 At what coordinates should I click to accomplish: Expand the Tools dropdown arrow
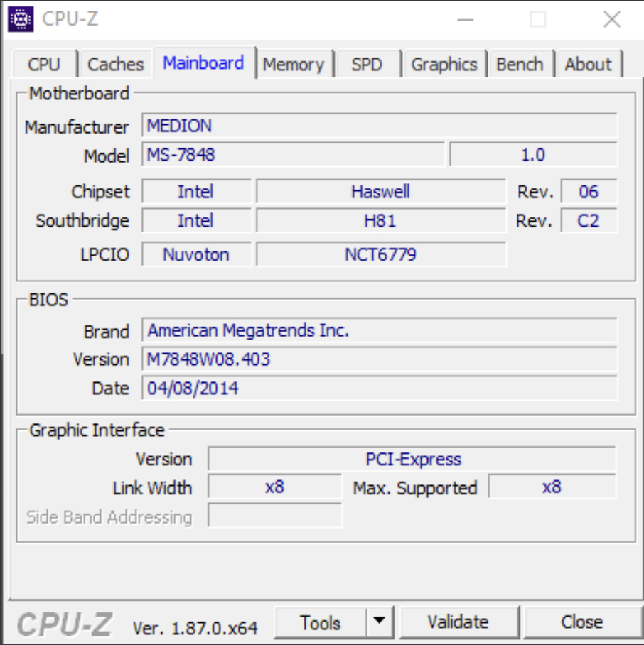(x=380, y=621)
